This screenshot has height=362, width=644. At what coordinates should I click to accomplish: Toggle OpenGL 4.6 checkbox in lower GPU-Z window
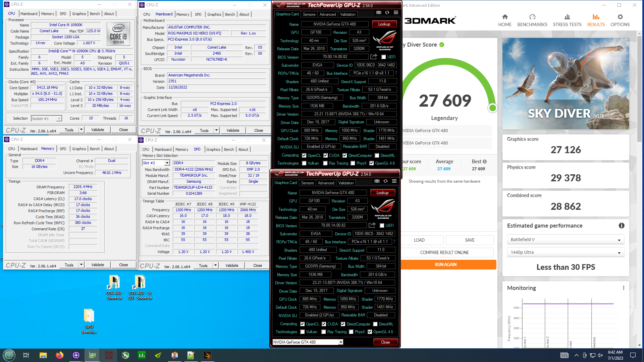[370, 332]
